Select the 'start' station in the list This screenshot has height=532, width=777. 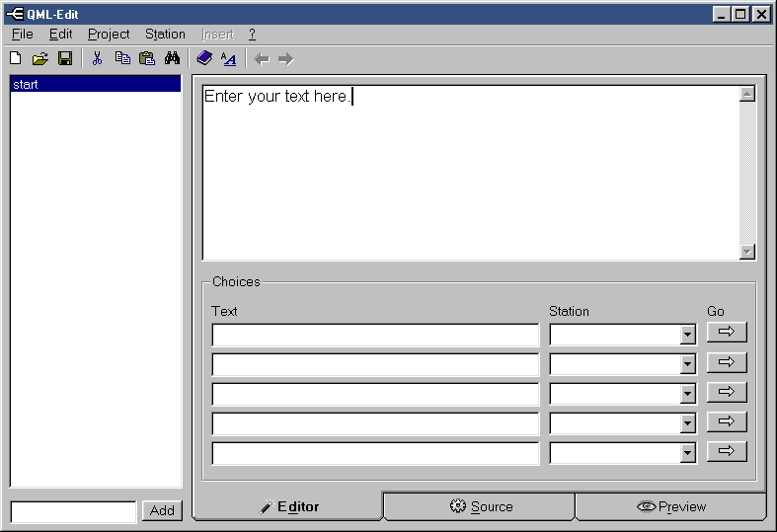(95, 85)
